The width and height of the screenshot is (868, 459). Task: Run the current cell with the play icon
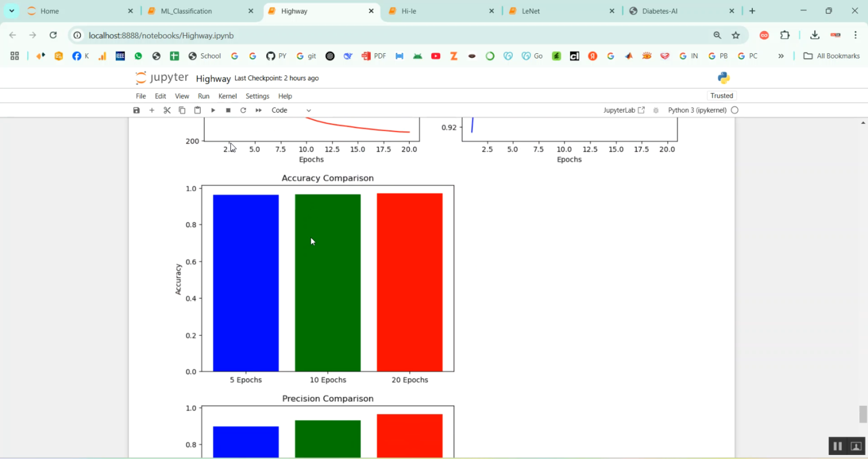tap(213, 110)
